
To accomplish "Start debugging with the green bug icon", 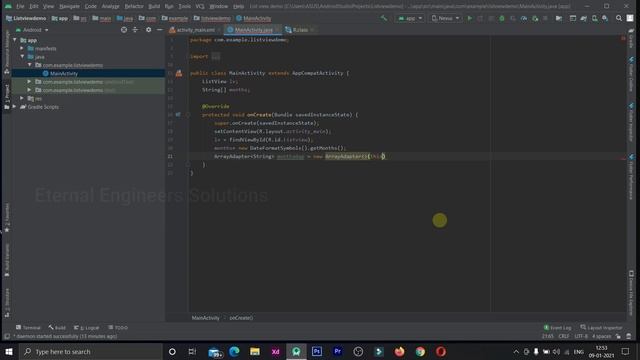I will pos(502,18).
